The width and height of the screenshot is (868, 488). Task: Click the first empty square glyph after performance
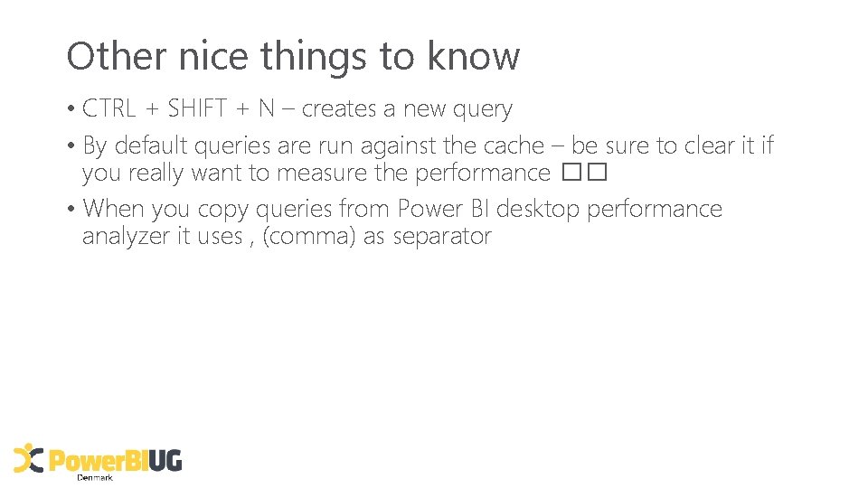click(571, 172)
